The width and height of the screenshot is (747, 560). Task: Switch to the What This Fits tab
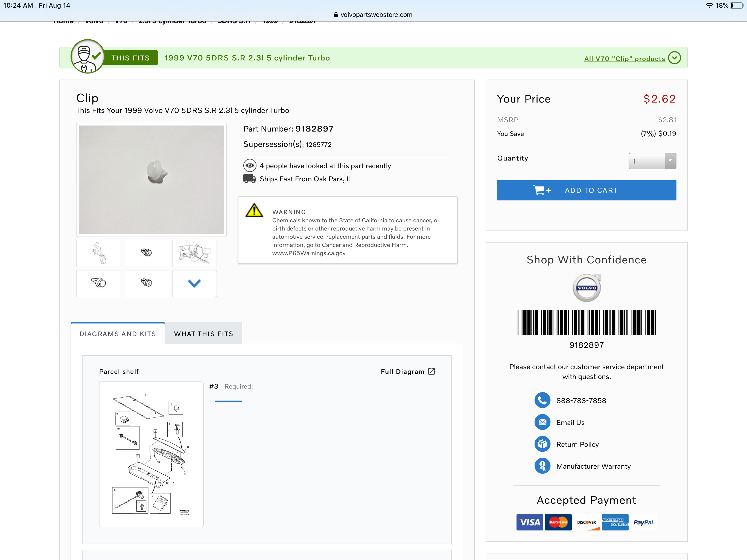pyautogui.click(x=203, y=334)
